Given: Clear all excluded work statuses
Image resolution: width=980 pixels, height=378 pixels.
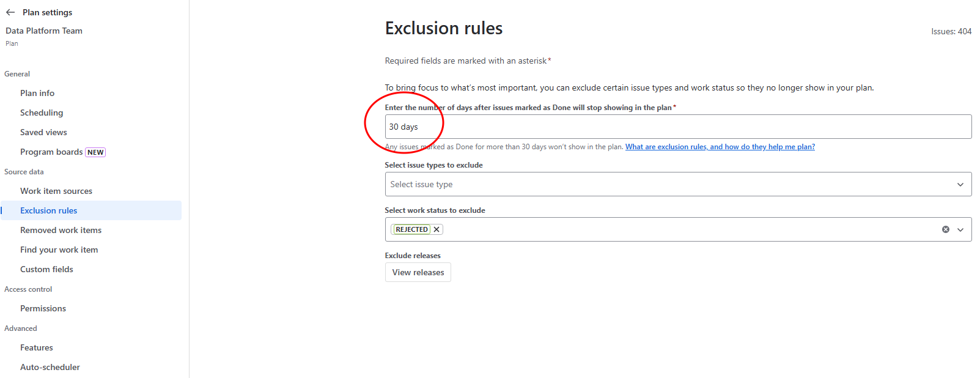Looking at the screenshot, I should pyautogui.click(x=946, y=229).
